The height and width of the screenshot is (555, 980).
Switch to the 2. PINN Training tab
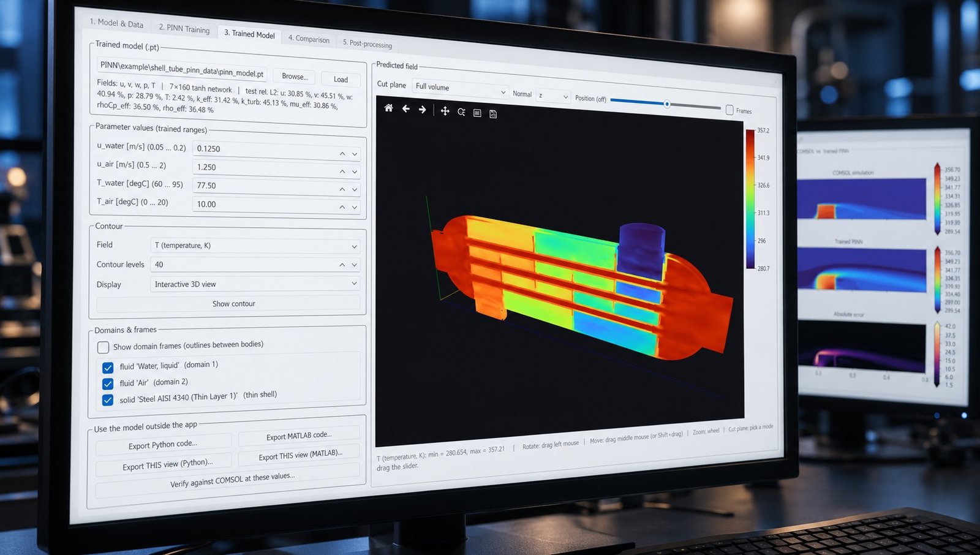(x=184, y=28)
